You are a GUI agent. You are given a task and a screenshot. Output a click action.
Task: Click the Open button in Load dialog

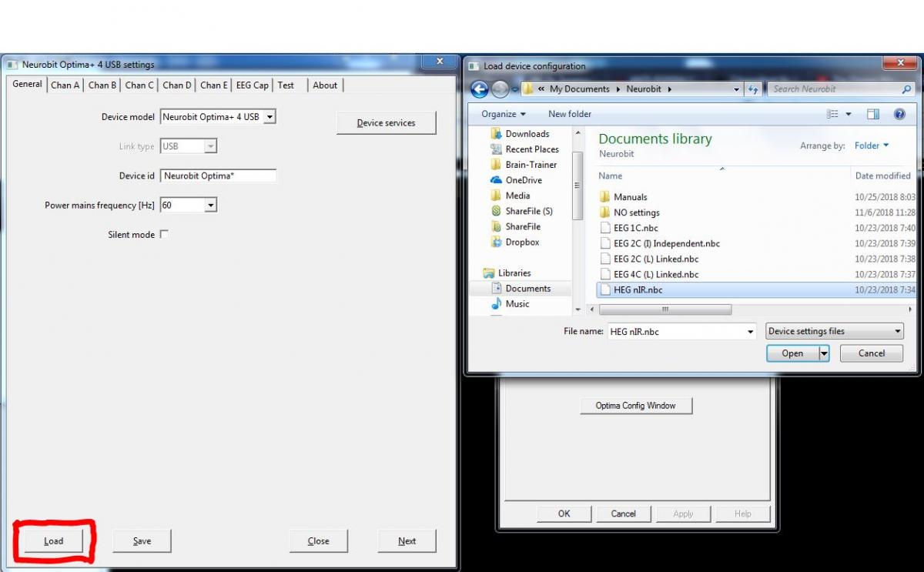pyautogui.click(x=792, y=353)
